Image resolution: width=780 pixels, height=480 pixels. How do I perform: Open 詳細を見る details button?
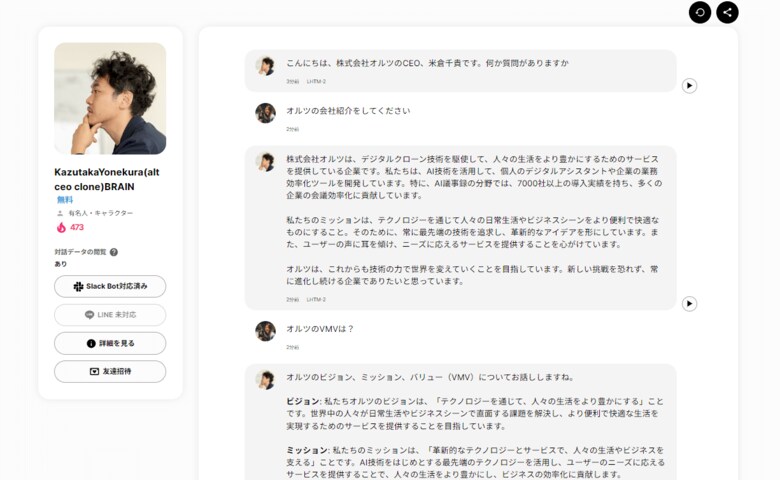click(x=110, y=343)
